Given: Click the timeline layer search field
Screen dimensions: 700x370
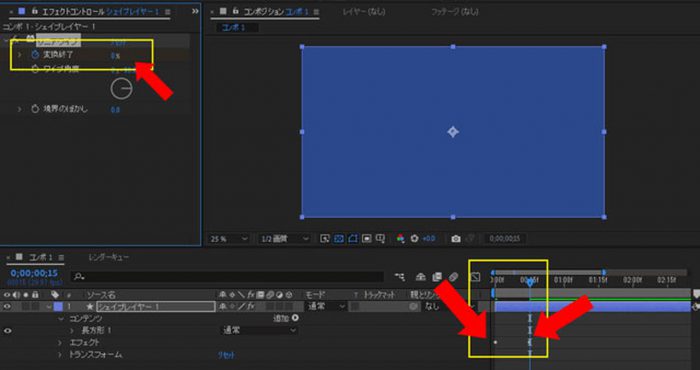Looking at the screenshot, I should 227,277.
